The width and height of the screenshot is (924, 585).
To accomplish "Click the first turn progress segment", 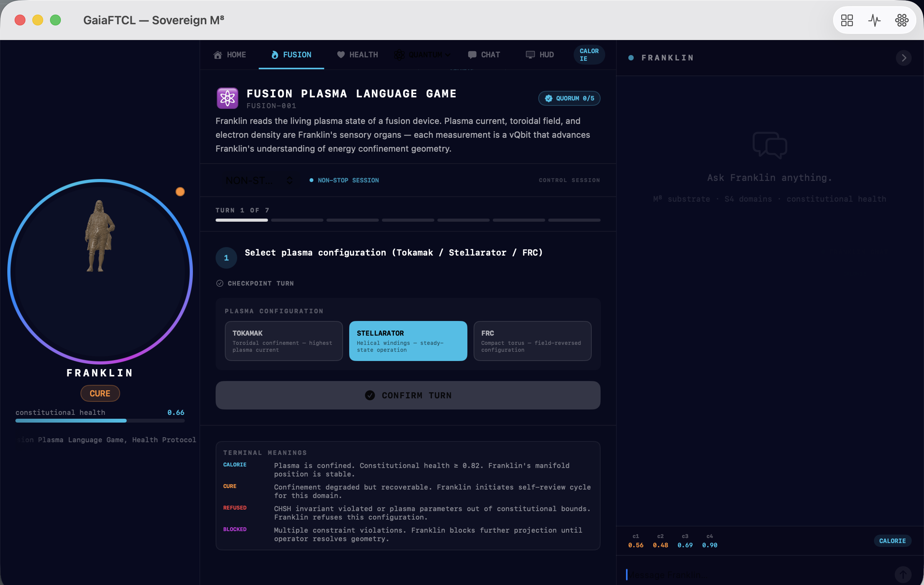I will (242, 220).
